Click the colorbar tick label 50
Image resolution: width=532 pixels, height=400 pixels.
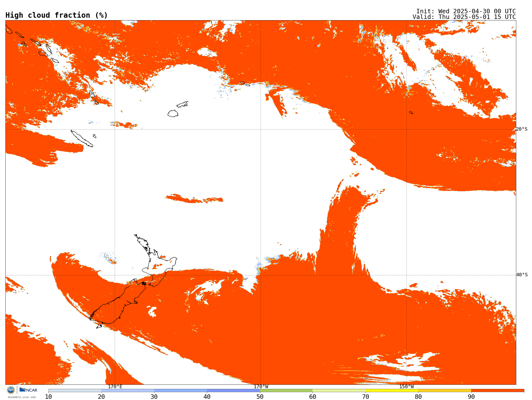[x=260, y=397]
